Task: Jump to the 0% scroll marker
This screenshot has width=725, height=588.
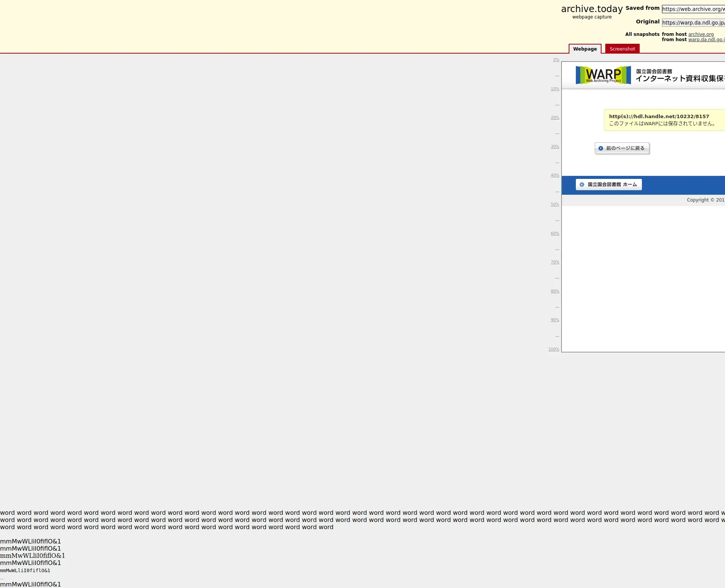Action: [x=556, y=60]
